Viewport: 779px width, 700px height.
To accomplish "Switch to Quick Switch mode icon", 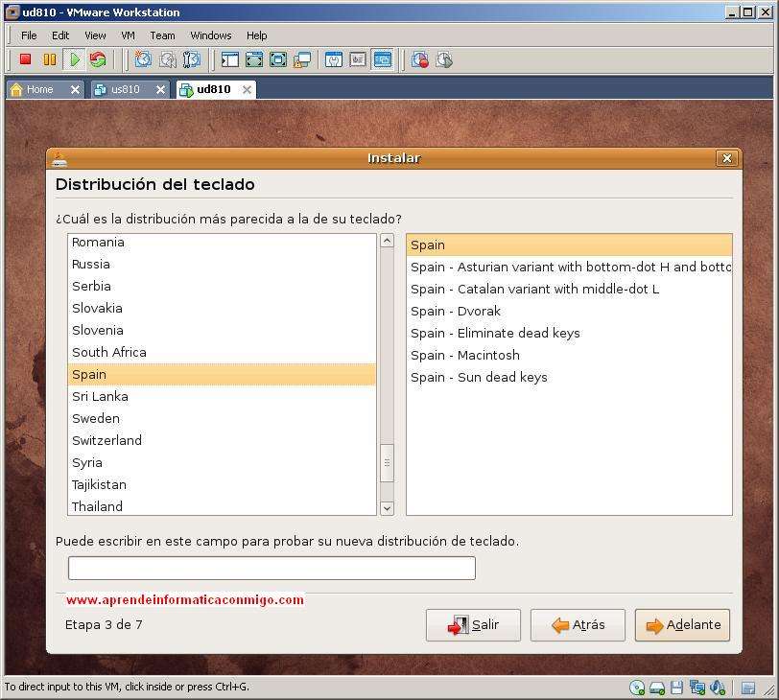I will point(254,60).
